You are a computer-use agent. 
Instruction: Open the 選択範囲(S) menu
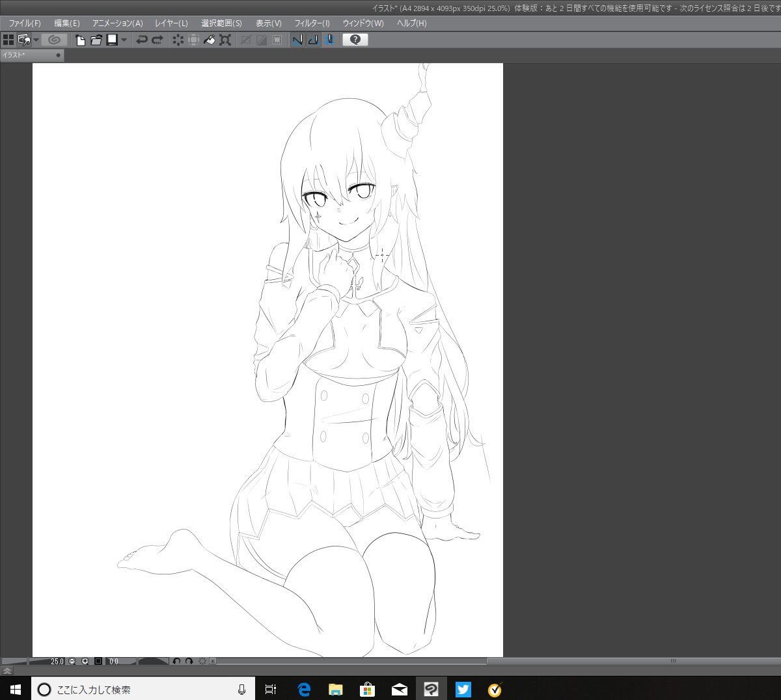pyautogui.click(x=221, y=23)
